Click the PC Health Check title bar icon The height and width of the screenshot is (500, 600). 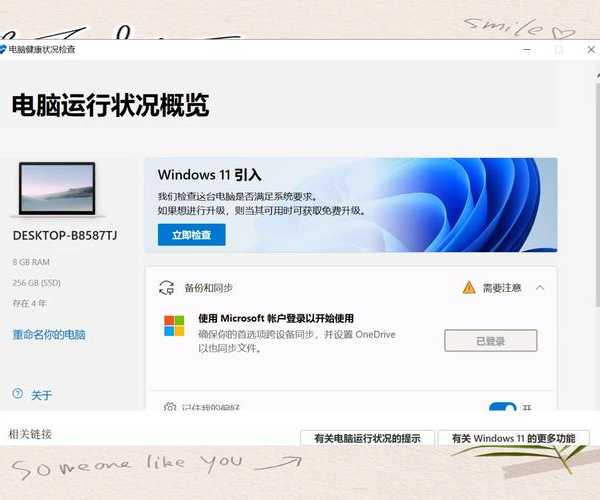point(3,49)
